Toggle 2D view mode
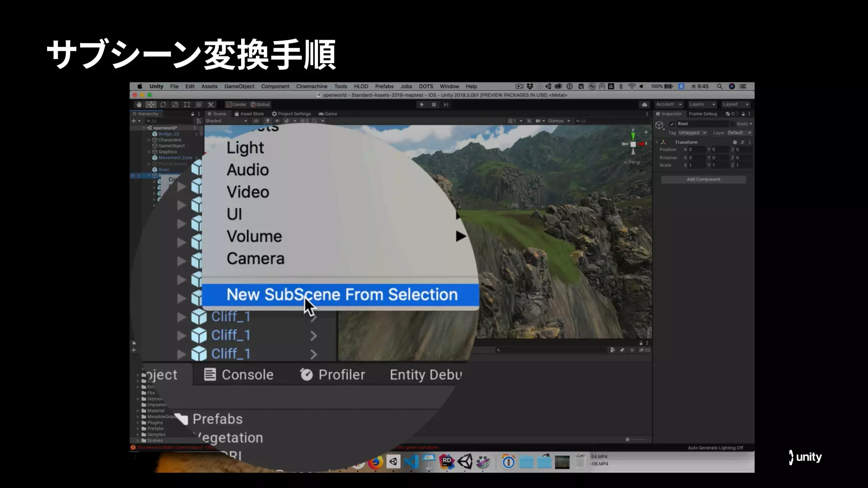The width and height of the screenshot is (868, 488). point(256,121)
